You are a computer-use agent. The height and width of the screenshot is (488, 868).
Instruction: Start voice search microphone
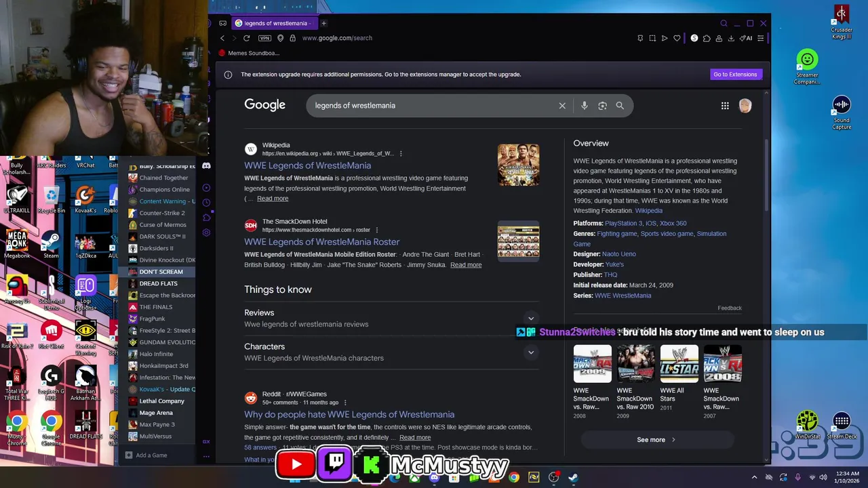point(584,106)
